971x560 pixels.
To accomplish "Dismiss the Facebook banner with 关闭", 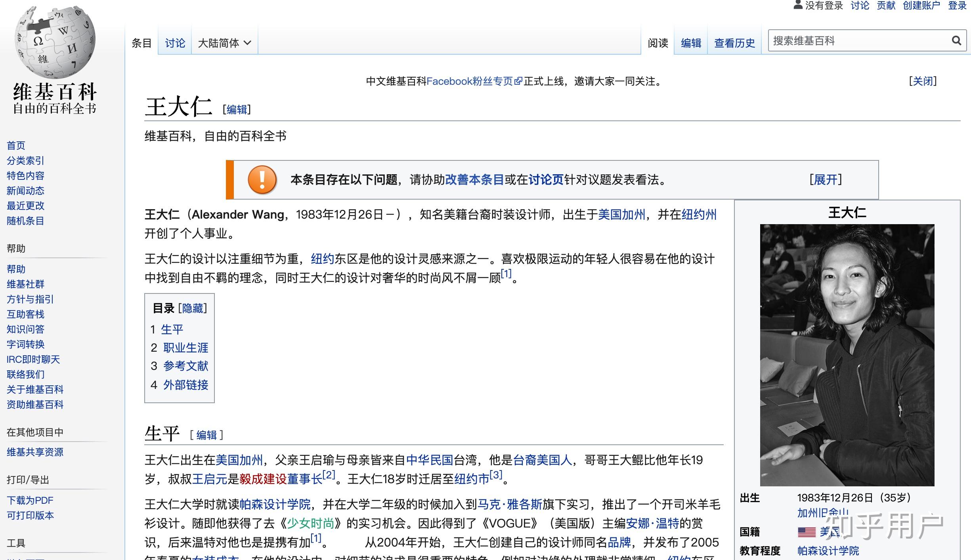I will 923,81.
